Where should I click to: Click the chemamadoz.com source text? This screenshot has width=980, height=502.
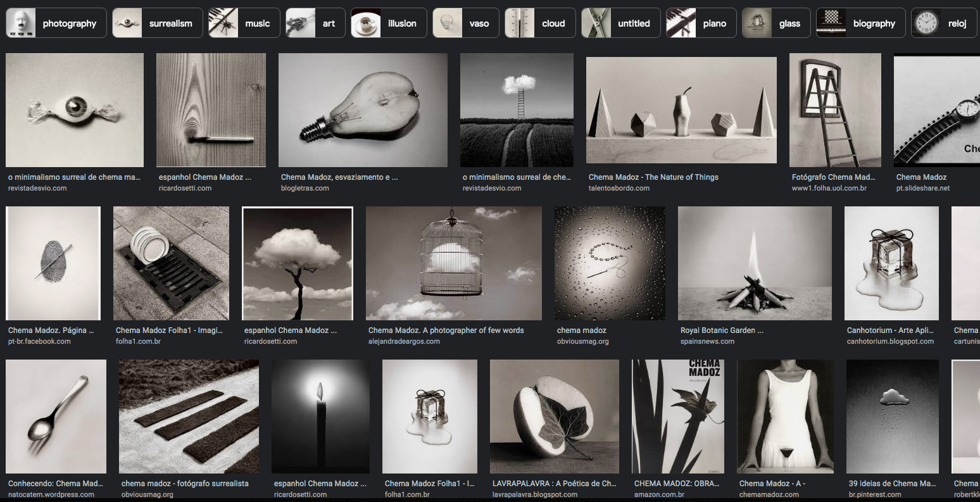(x=769, y=494)
